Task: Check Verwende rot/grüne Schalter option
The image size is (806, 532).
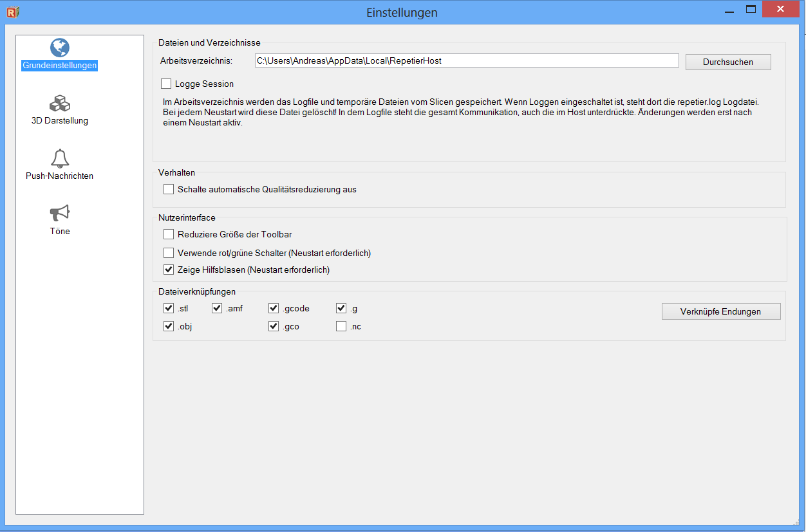Action: tap(169, 253)
